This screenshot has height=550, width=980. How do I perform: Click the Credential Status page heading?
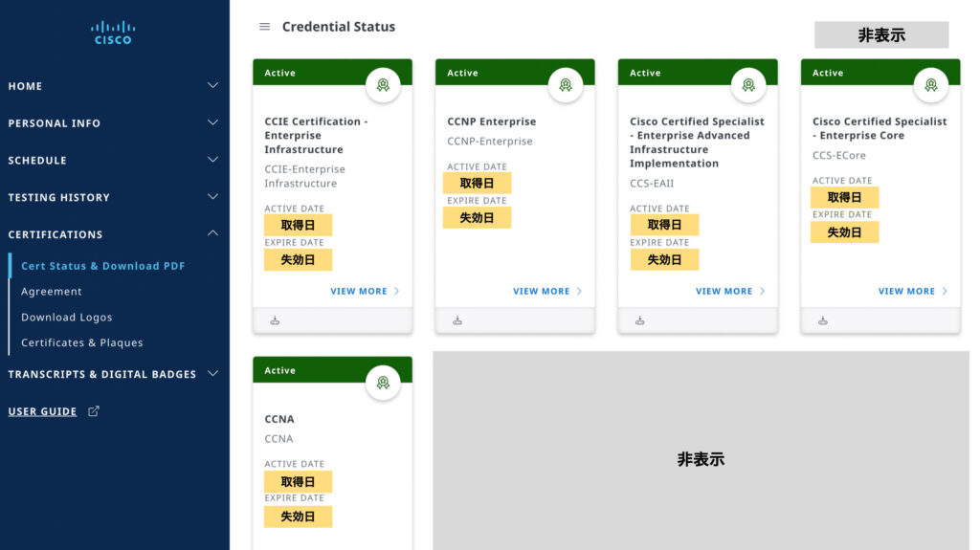pos(339,27)
